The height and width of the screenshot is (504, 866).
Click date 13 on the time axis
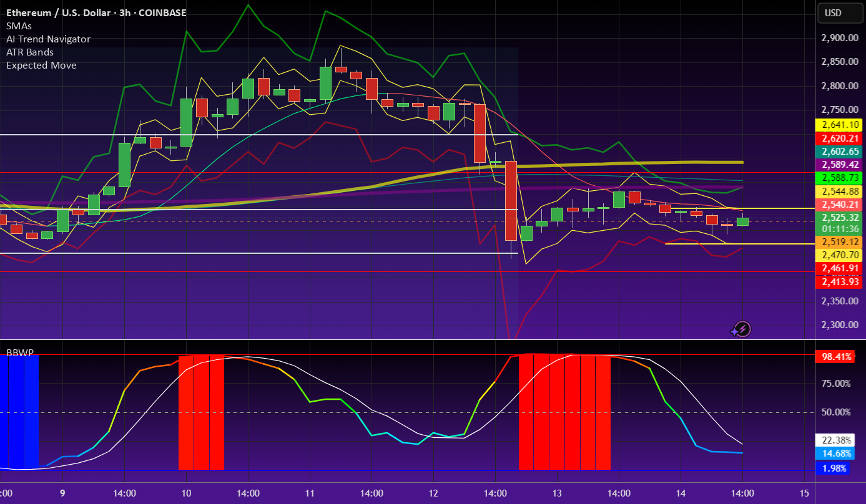557,493
